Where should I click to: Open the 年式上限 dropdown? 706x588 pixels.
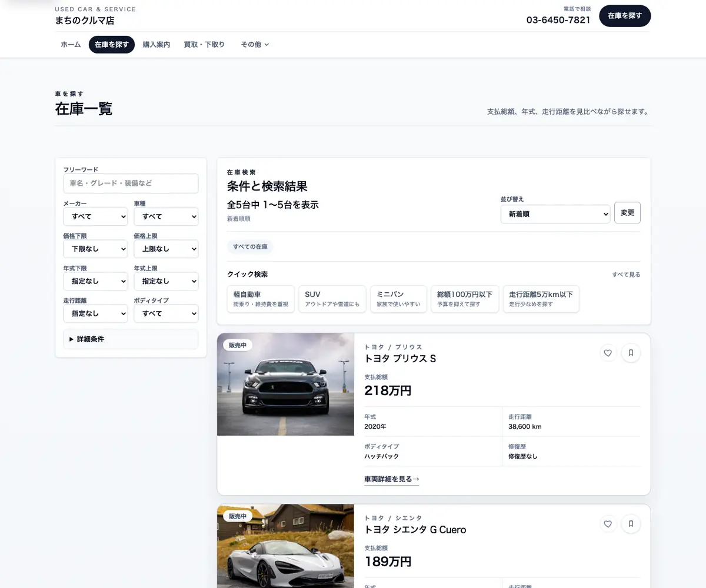coord(166,281)
